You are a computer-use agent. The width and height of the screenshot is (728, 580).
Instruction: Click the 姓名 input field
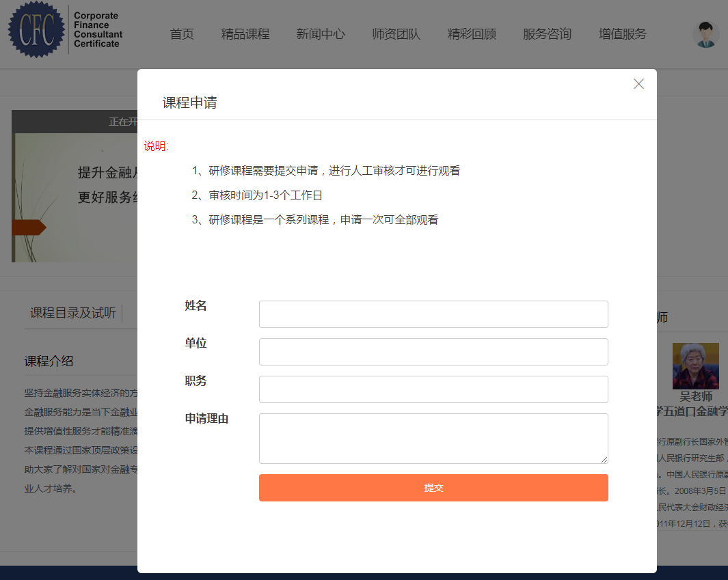tap(433, 314)
